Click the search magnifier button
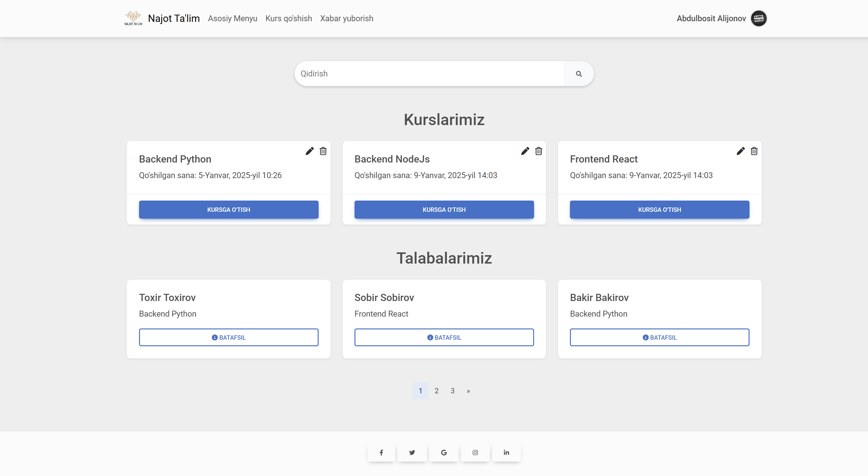Viewport: 868px width, 476px height. (579, 74)
